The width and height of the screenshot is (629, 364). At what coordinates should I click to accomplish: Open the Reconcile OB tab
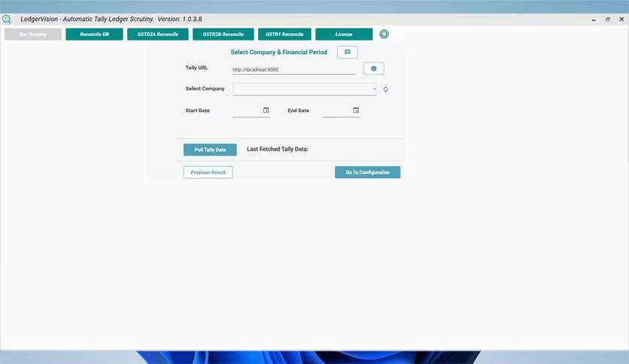tap(94, 34)
